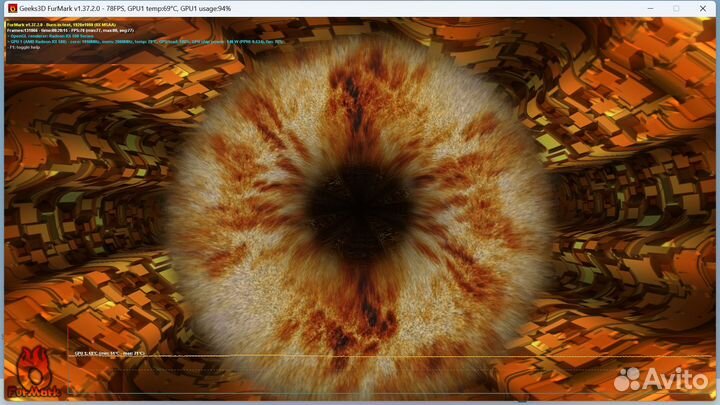Screen dimensions: 720x405
Task: Close the FurMark burn-in test window
Action: 703,8
